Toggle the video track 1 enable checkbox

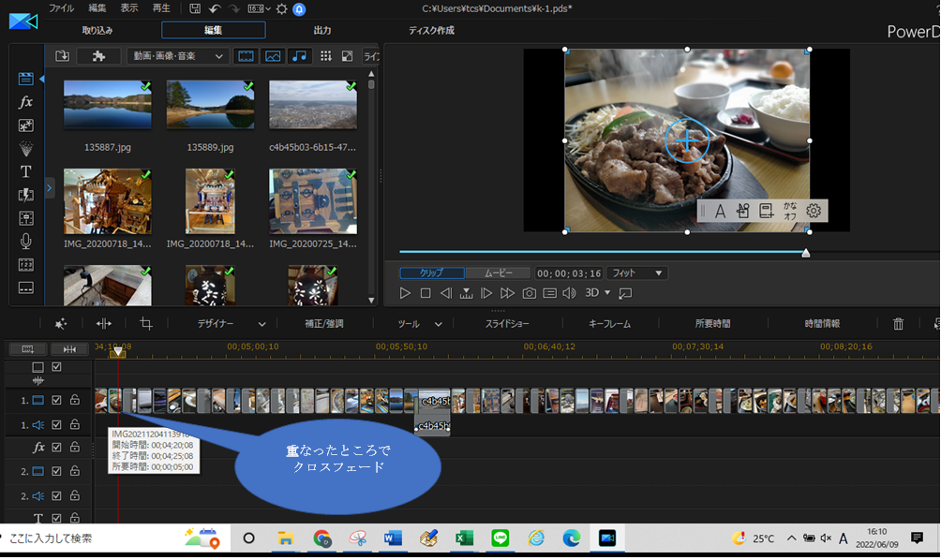56,401
